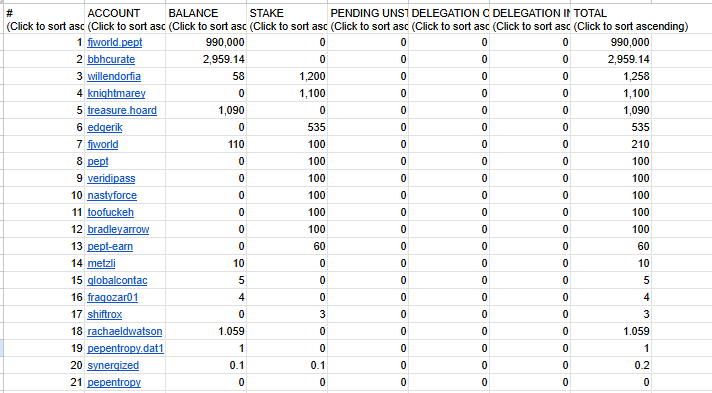Screen dimensions: 712x393
Task: Select the row number 19 cell
Action: (44, 348)
